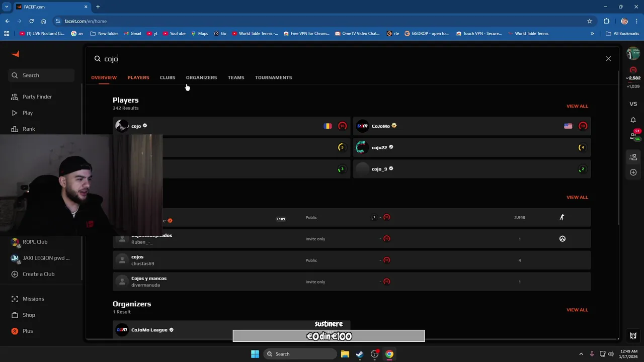The height and width of the screenshot is (362, 644).
Task: Show hidden system tray icons
Action: [x=581, y=354]
